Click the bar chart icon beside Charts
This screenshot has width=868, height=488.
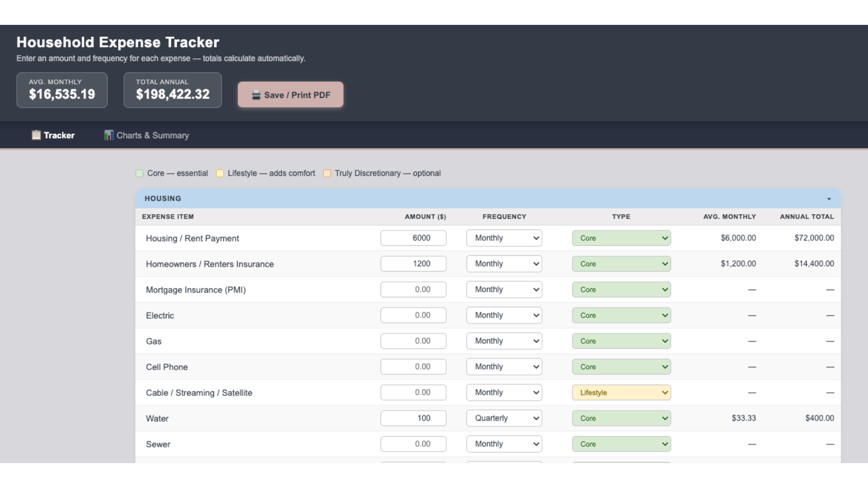click(x=108, y=135)
